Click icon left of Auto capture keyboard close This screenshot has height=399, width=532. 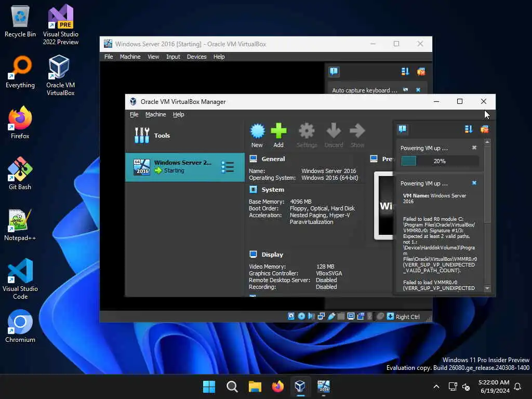click(x=405, y=90)
